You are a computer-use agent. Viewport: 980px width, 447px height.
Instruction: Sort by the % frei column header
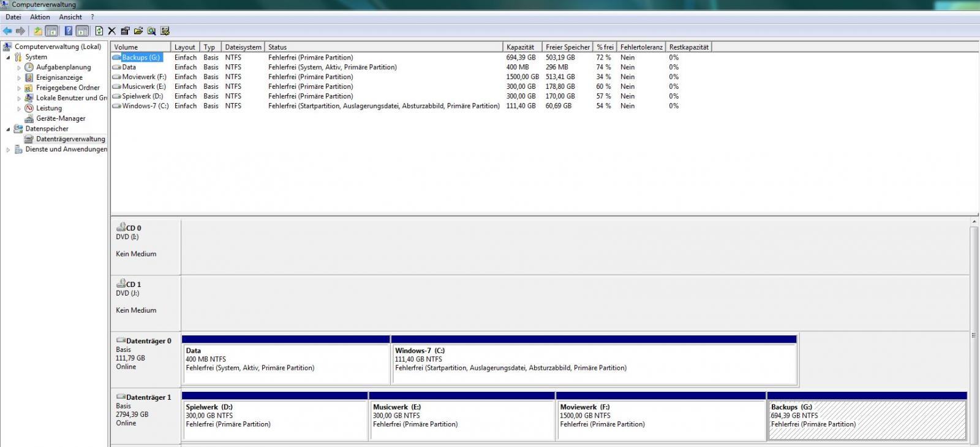point(605,47)
